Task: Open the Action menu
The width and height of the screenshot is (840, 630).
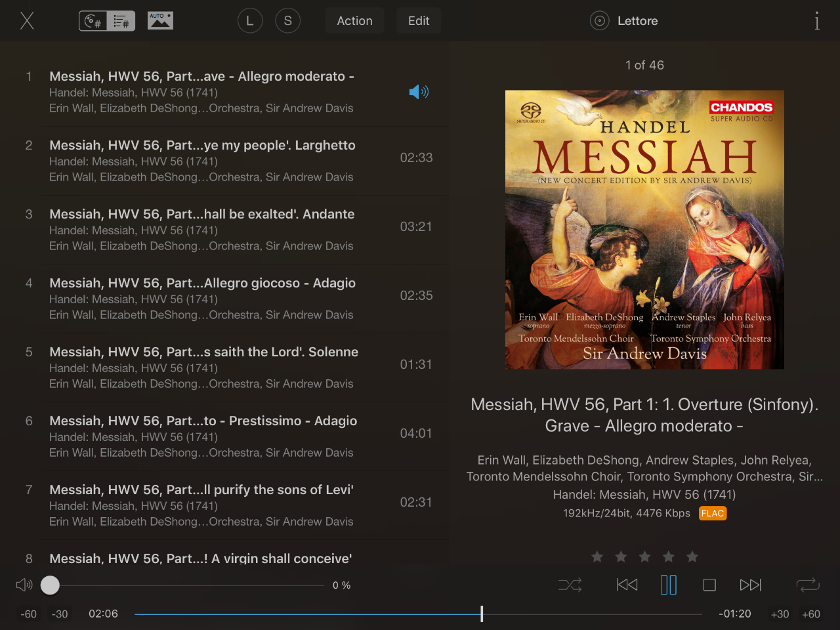Action: coord(354,21)
